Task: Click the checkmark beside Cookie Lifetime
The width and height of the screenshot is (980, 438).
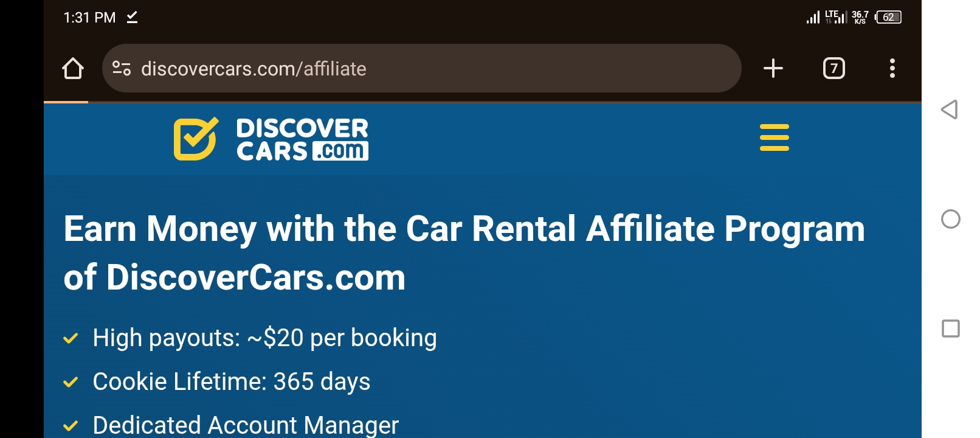Action: [x=71, y=382]
